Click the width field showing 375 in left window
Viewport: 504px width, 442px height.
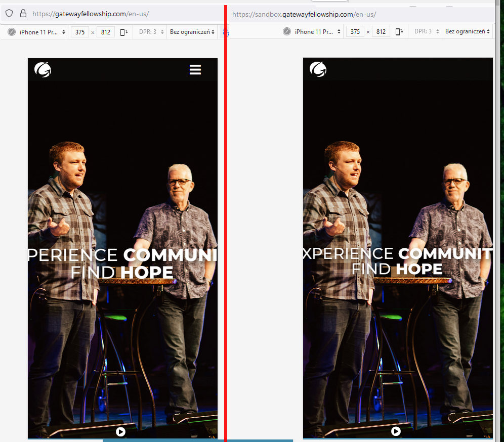click(80, 32)
